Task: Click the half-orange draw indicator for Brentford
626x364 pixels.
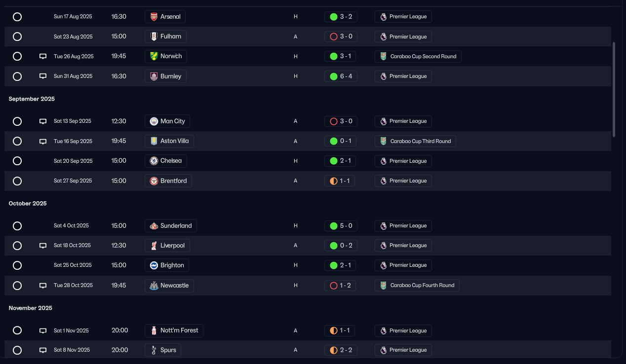Action: tap(333, 181)
